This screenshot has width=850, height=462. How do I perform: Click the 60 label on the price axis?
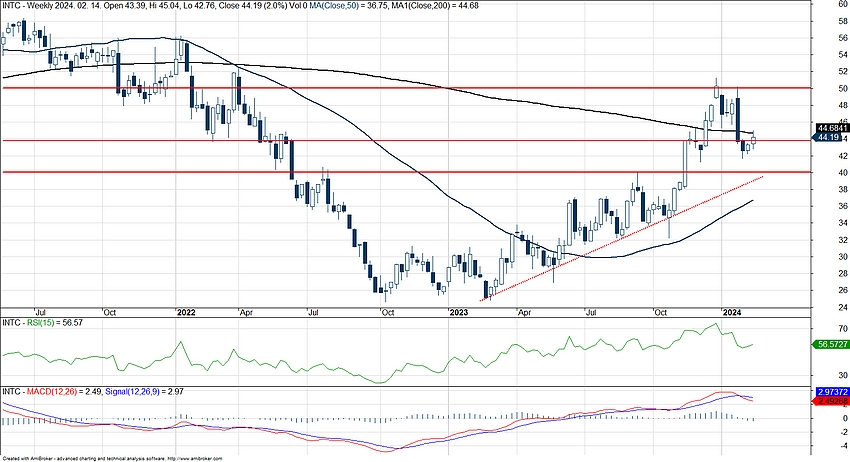coord(843,4)
